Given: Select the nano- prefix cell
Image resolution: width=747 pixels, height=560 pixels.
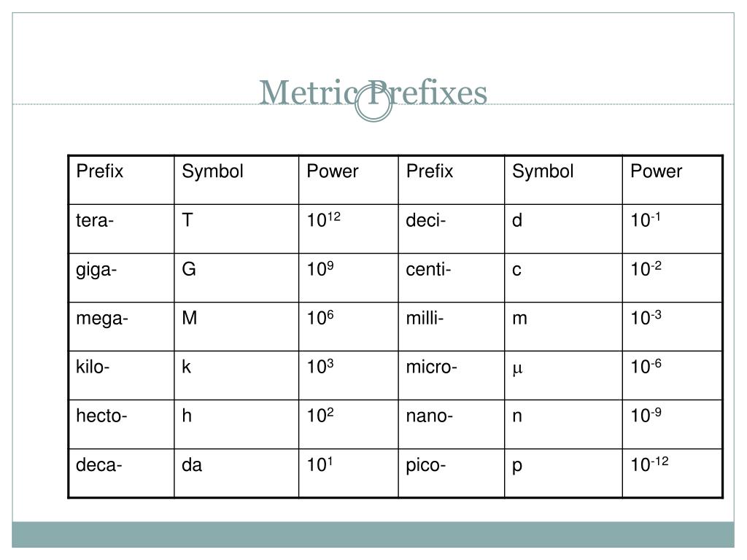Looking at the screenshot, I should point(451,424).
